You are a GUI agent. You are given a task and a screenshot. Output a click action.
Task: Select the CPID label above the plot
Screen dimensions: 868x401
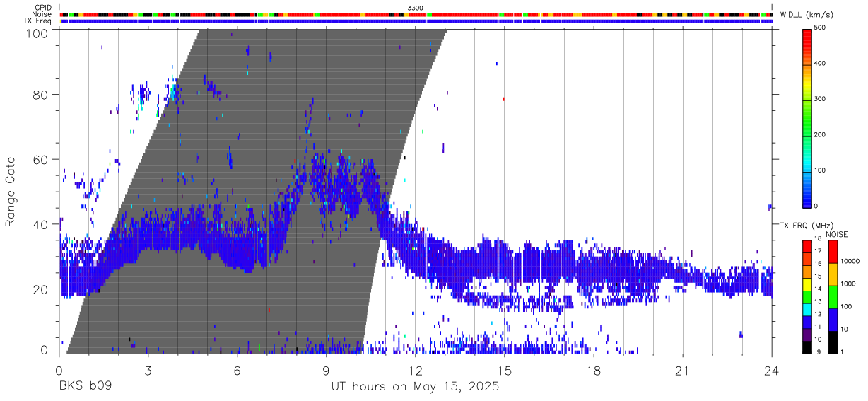tap(44, 8)
